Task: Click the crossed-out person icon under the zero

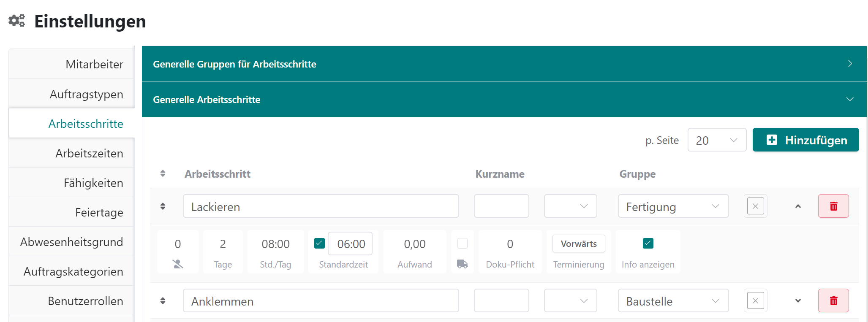Action: click(178, 264)
